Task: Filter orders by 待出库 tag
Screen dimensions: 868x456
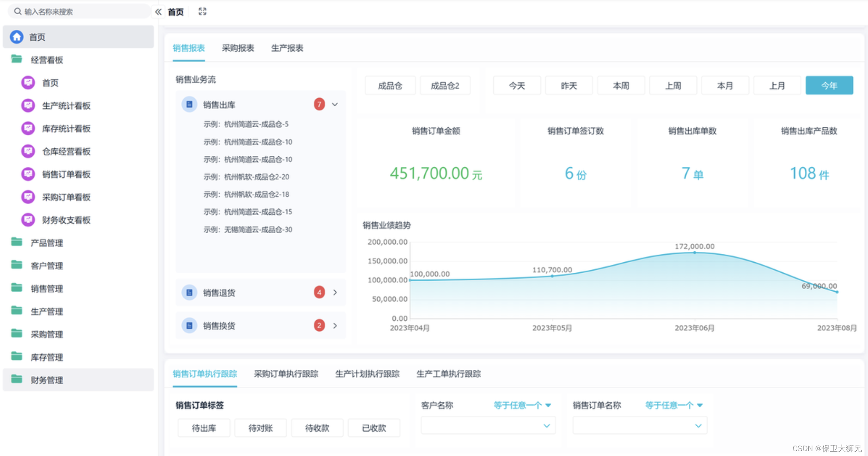Action: [x=204, y=428]
